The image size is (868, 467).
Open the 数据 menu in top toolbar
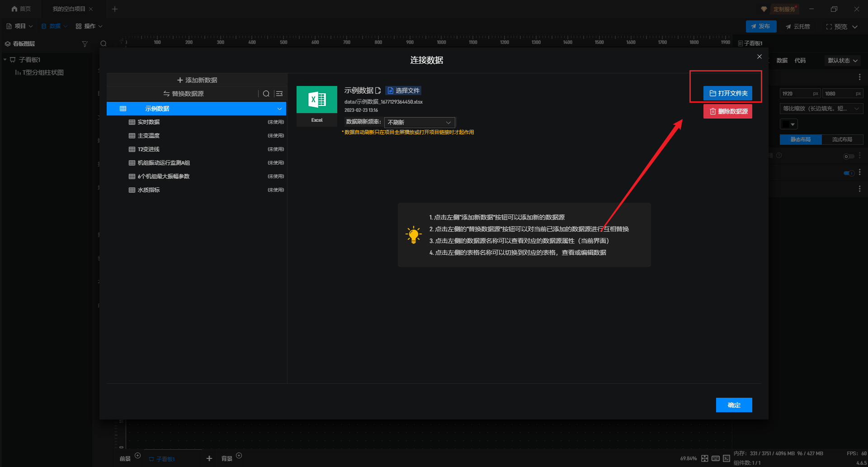pos(54,26)
